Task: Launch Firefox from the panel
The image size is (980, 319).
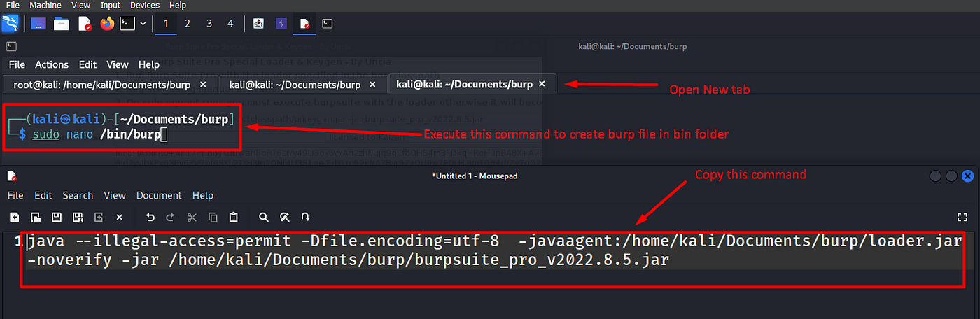Action: [x=106, y=24]
